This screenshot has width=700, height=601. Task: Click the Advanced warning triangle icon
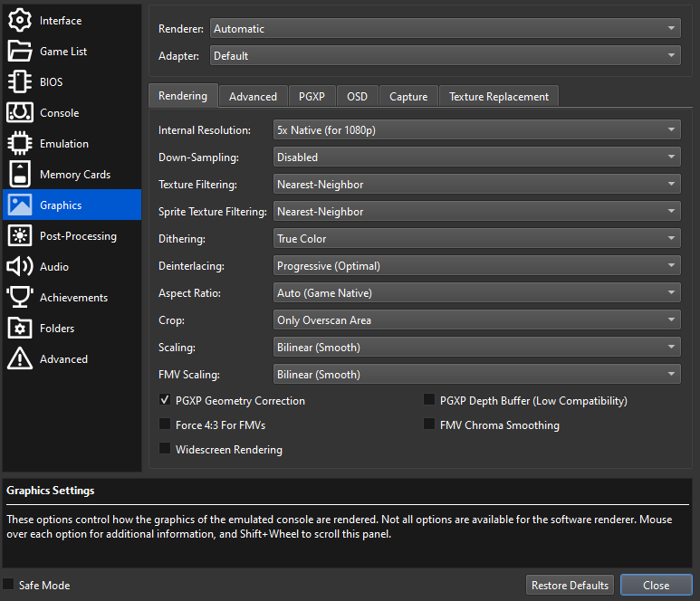[20, 358]
